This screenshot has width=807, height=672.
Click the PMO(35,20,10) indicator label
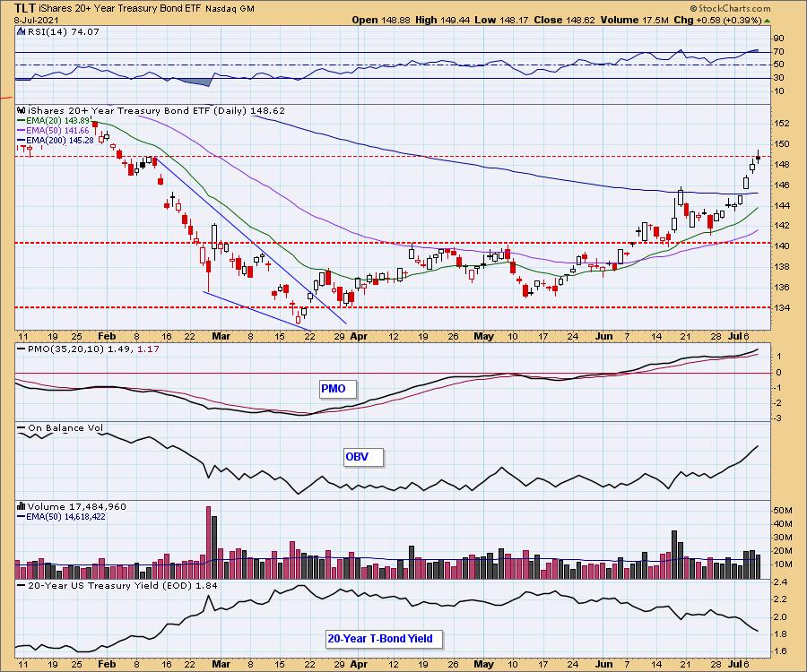click(92, 349)
